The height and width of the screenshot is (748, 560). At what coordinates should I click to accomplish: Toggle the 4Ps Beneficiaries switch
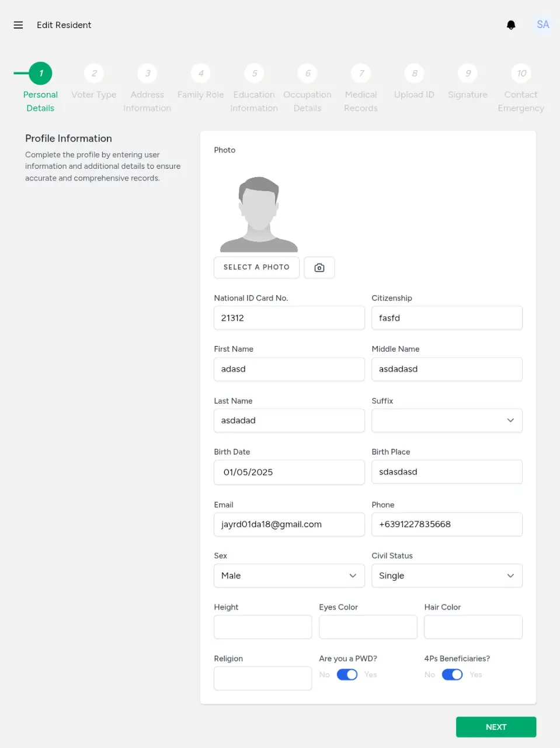point(453,674)
